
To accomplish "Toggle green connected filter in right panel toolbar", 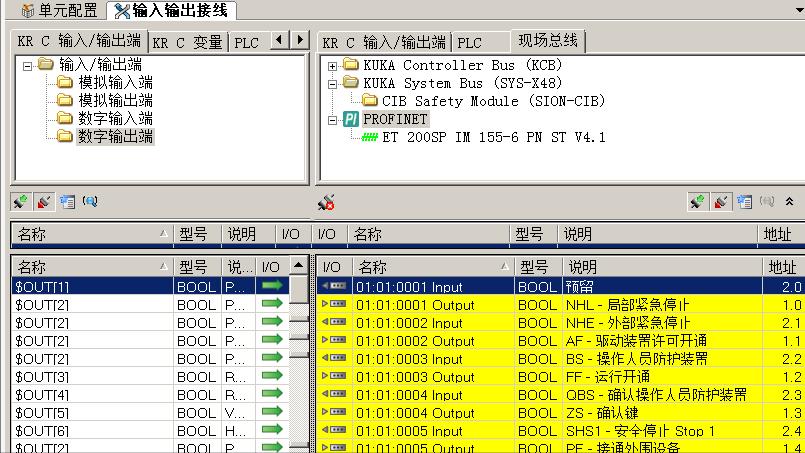I will tap(698, 202).
